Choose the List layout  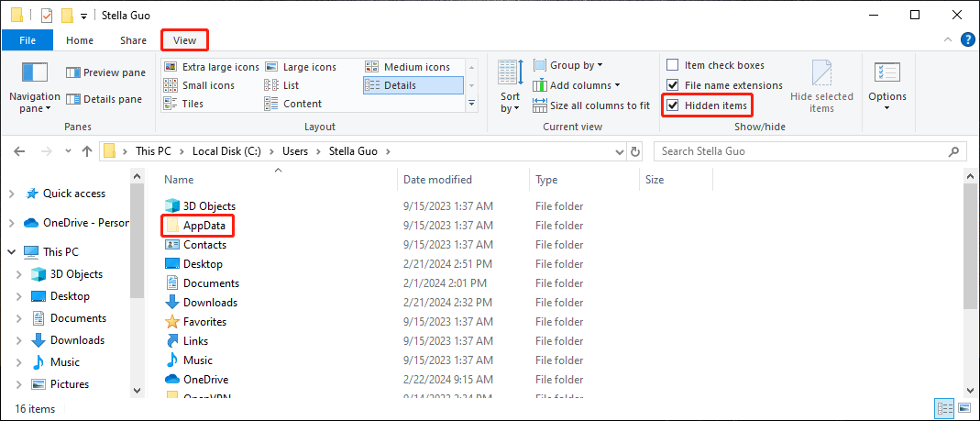(281, 85)
